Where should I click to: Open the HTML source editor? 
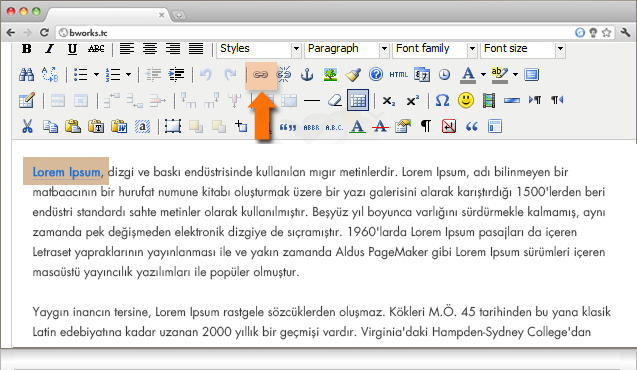pyautogui.click(x=399, y=75)
